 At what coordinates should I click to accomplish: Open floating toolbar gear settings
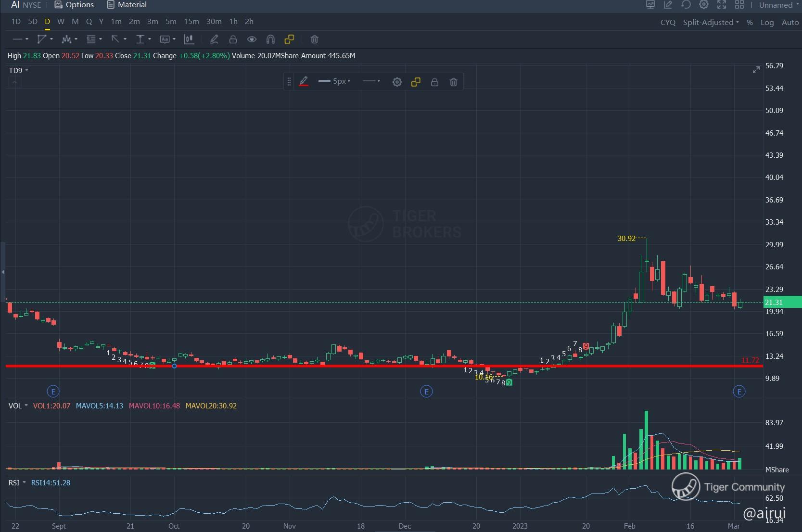pyautogui.click(x=397, y=82)
